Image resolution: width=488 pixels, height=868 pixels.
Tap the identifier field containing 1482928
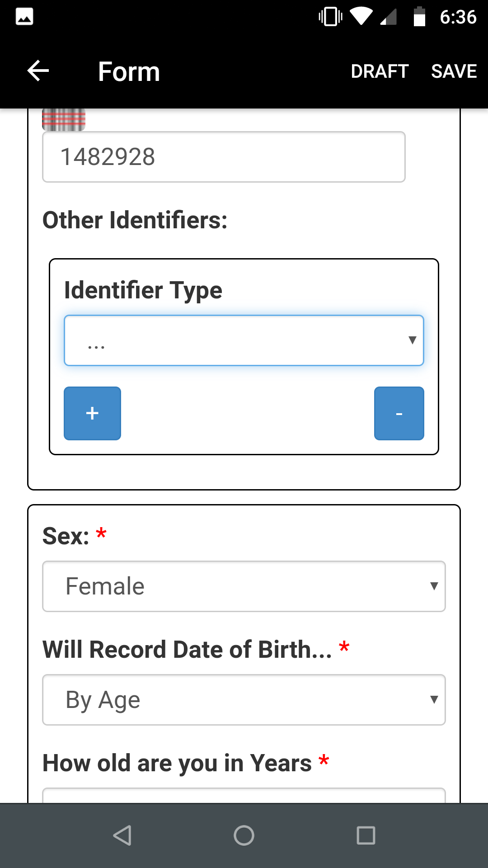[x=224, y=157]
